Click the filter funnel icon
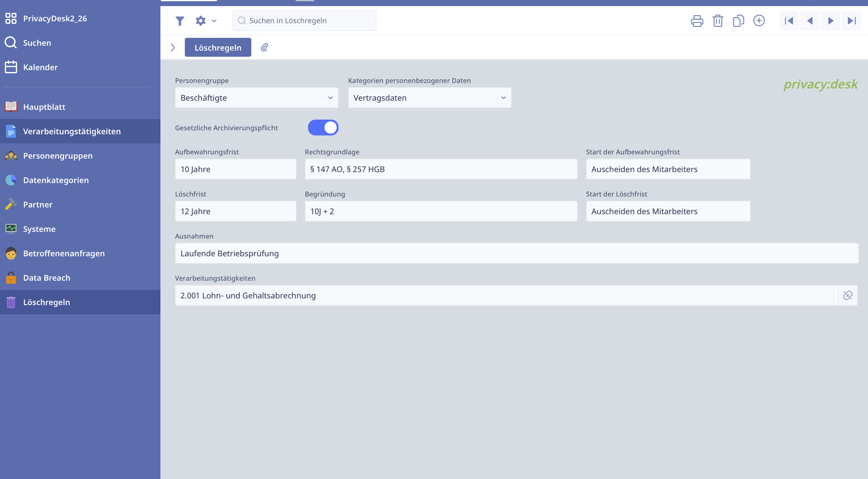The width and height of the screenshot is (868, 479). (180, 21)
